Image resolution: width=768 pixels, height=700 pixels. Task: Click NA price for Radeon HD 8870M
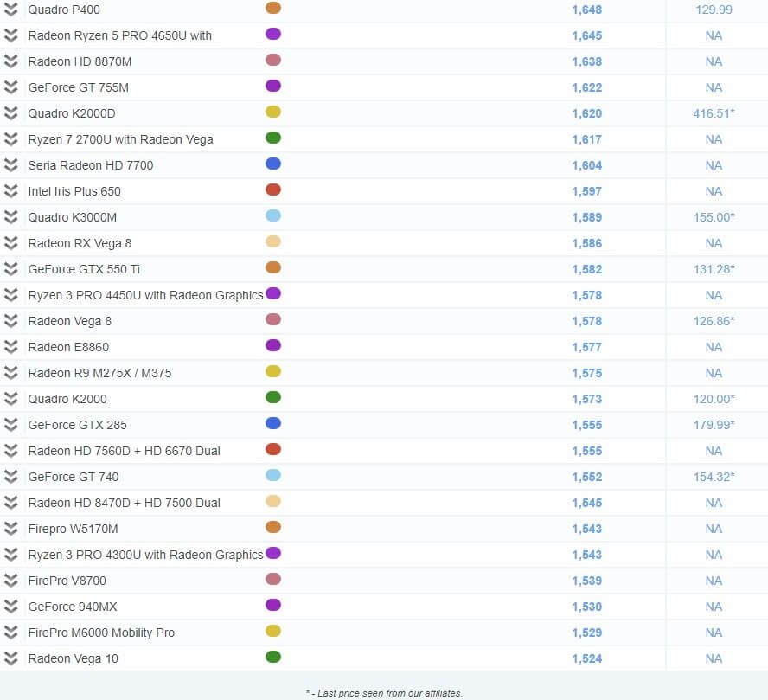tap(714, 61)
